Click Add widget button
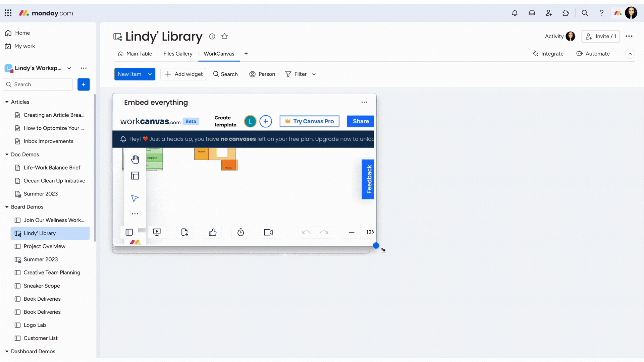 (183, 74)
